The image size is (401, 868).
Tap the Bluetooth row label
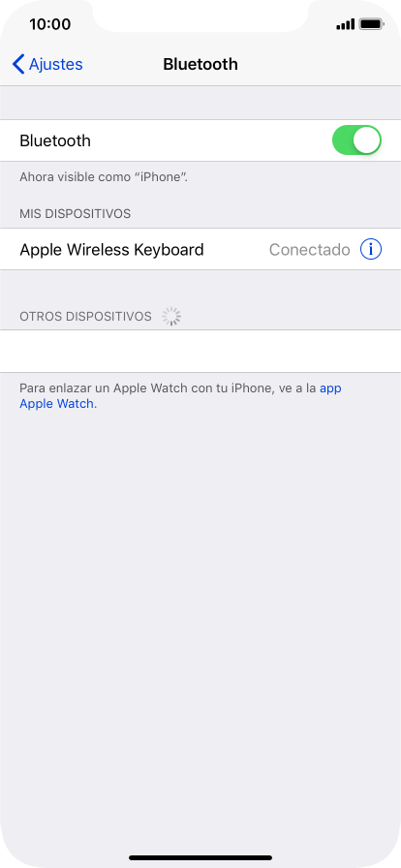coord(55,140)
